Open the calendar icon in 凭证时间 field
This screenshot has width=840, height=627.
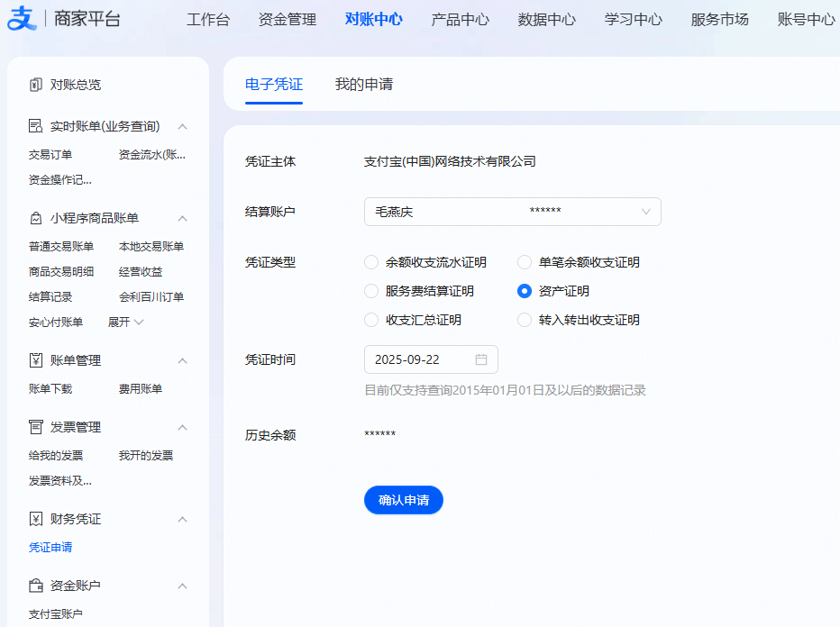[x=483, y=359]
